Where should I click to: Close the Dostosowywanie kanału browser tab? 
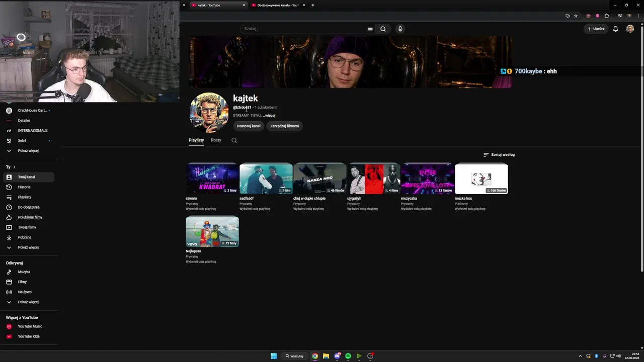coord(303,5)
